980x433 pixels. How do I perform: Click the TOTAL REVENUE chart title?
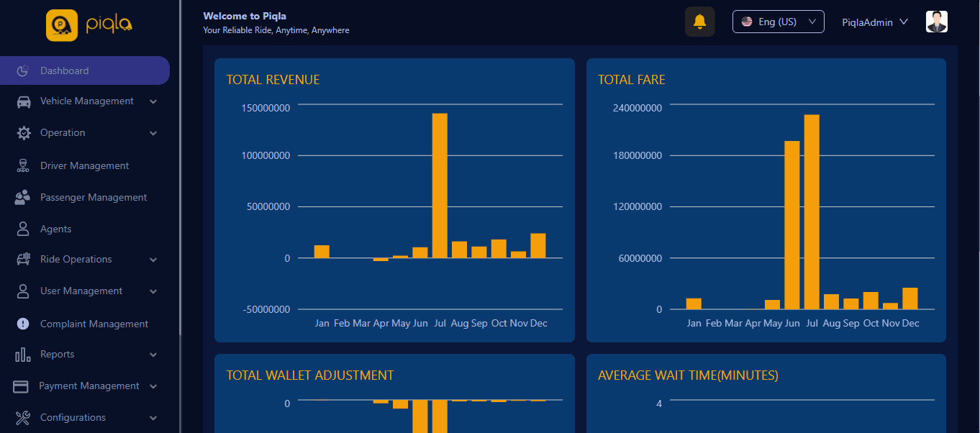tap(273, 80)
